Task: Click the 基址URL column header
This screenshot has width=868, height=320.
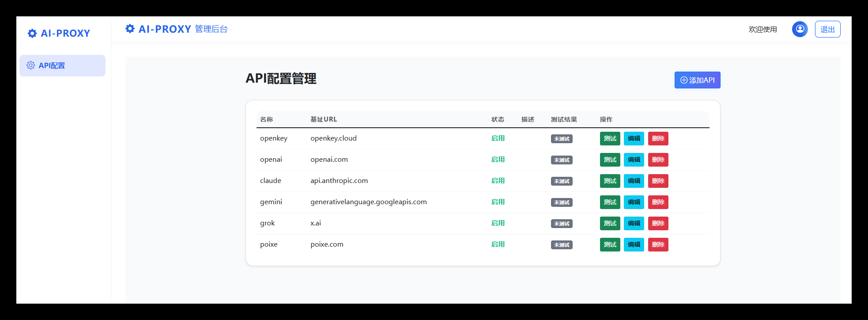Action: [x=324, y=119]
